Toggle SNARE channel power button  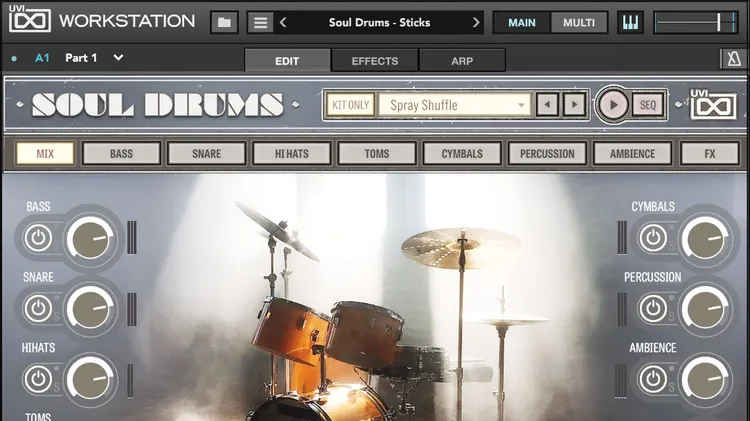tap(38, 309)
